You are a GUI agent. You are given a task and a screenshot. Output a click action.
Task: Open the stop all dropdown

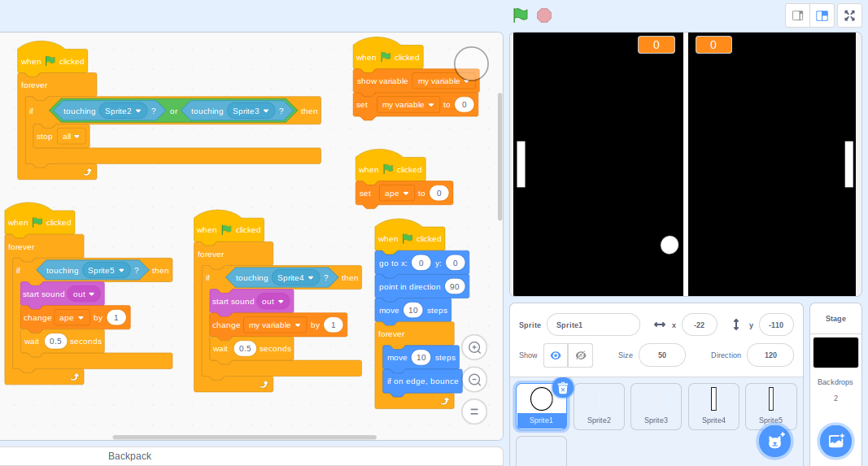click(x=72, y=137)
